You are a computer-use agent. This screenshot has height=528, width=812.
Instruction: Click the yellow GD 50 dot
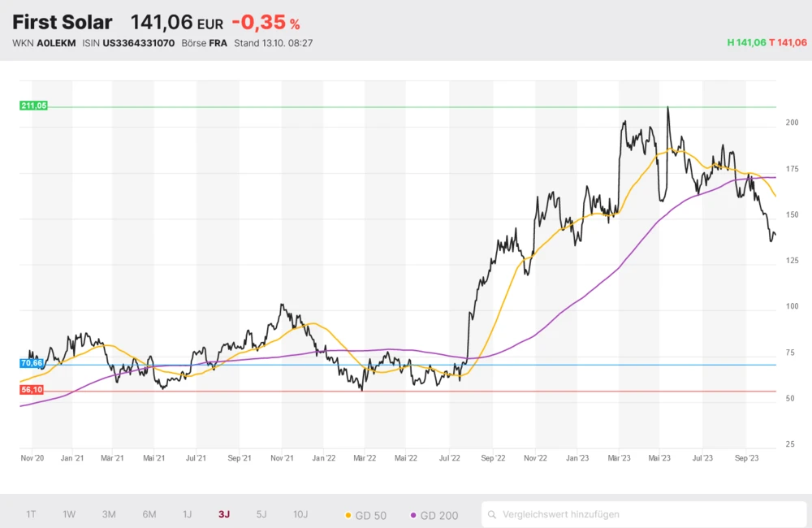349,515
